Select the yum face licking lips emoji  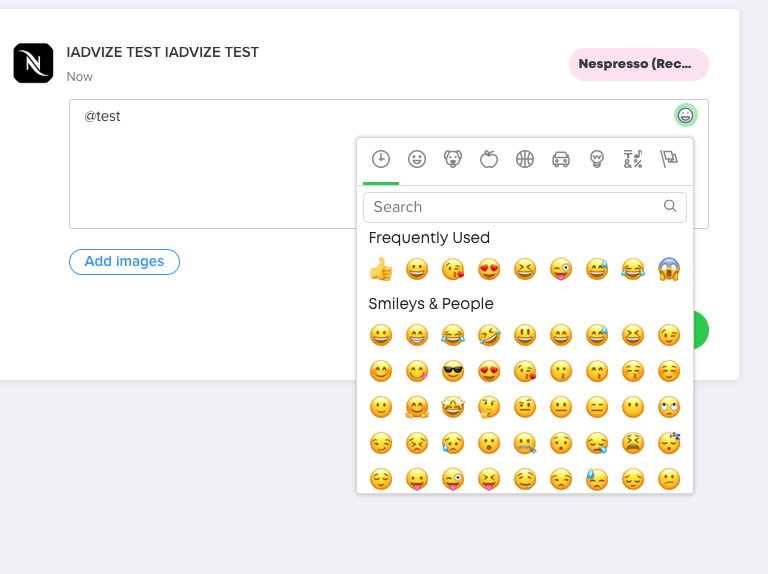click(417, 371)
